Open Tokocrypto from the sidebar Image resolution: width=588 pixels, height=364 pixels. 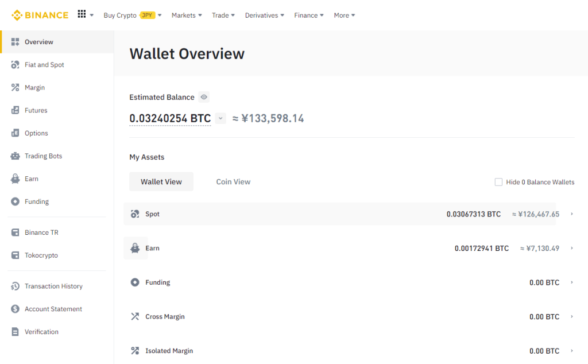point(41,255)
